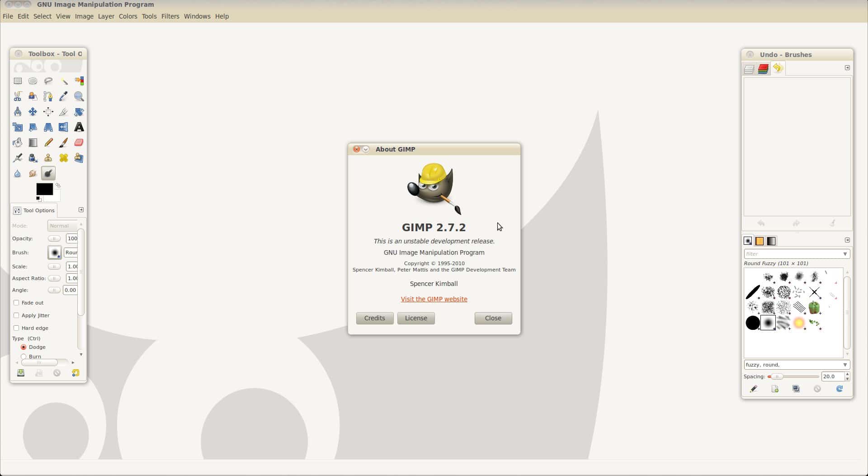Pick the Eraser tool
Screen dimensions: 868x476
79,143
